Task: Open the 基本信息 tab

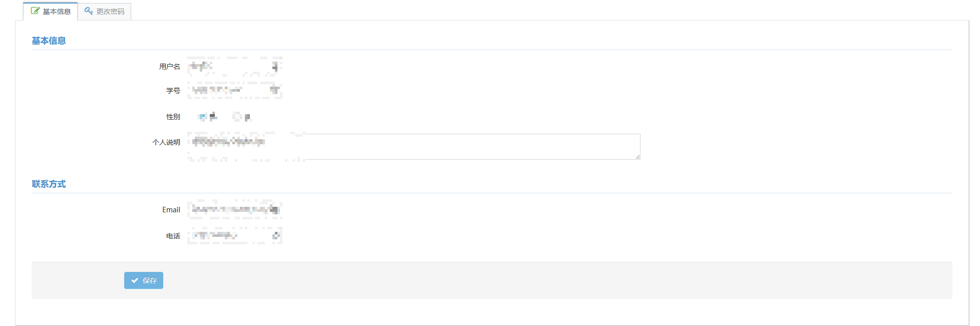Action: (51, 11)
